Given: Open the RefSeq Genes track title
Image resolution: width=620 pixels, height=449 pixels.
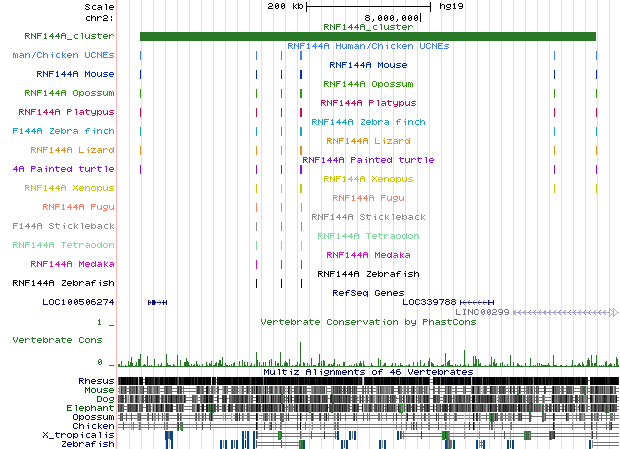Looking at the screenshot, I should click(x=368, y=293).
